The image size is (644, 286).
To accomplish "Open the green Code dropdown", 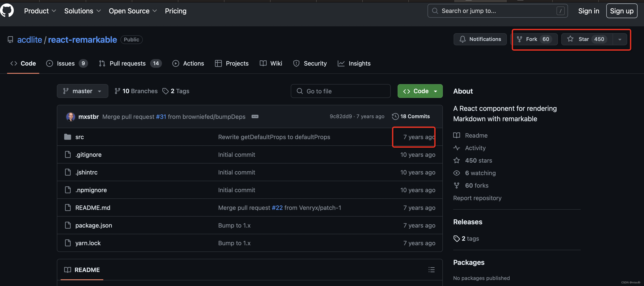I will 420,91.
